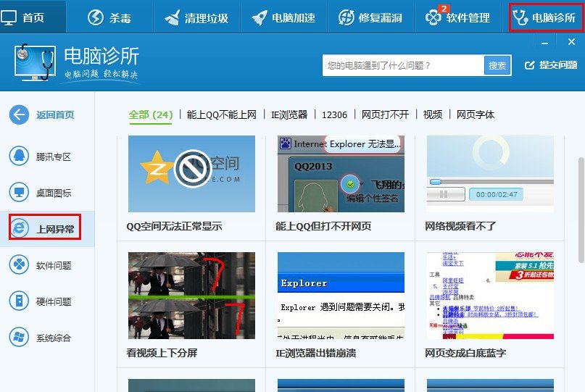Viewport: 585px width, 392px height.
Task: Open the QQ2013 Internet Explorer thumbnail
Action: [x=341, y=174]
